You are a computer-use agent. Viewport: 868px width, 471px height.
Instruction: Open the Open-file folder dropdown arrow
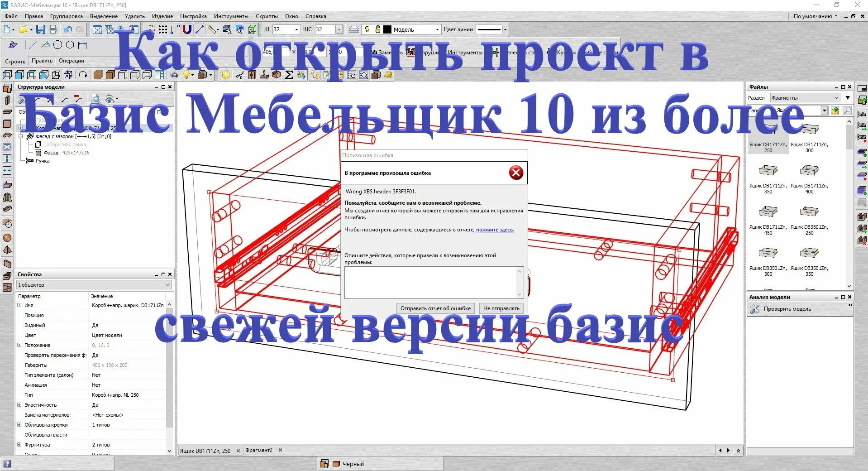31,29
